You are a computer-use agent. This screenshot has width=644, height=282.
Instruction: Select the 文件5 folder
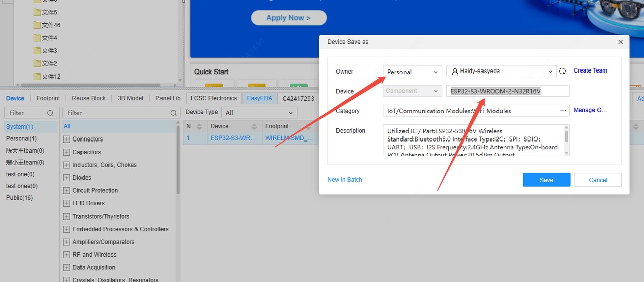45,12
